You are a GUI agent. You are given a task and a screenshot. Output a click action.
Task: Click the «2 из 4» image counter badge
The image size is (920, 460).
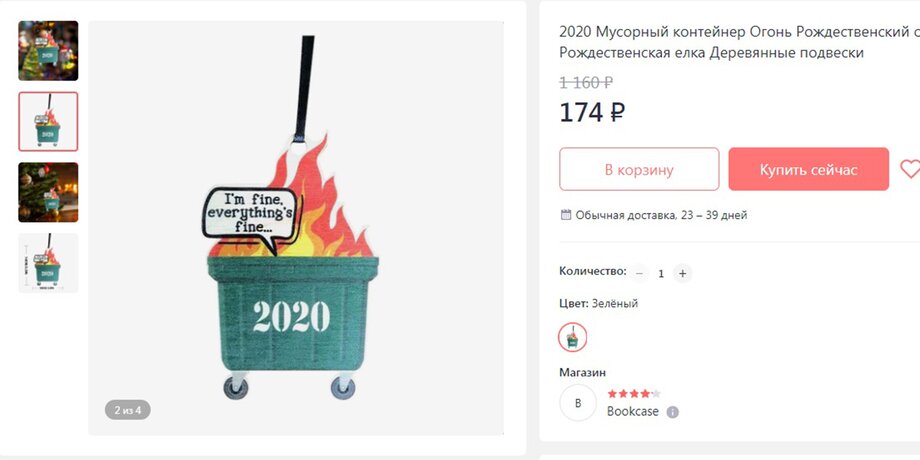click(128, 410)
